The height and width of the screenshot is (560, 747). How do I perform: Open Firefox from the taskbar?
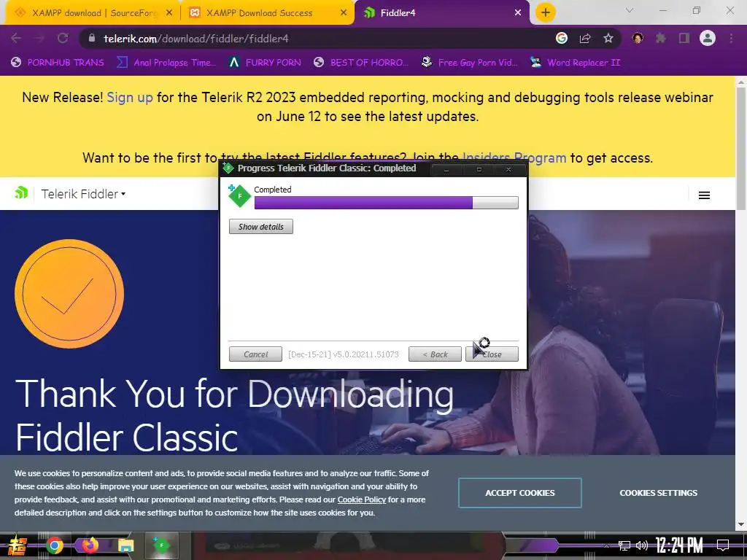coord(90,545)
